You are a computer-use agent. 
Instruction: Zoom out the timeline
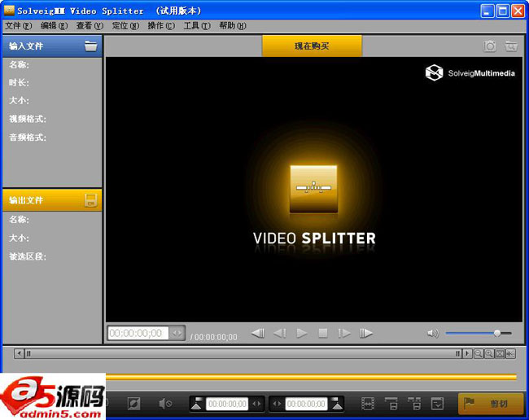point(478,353)
